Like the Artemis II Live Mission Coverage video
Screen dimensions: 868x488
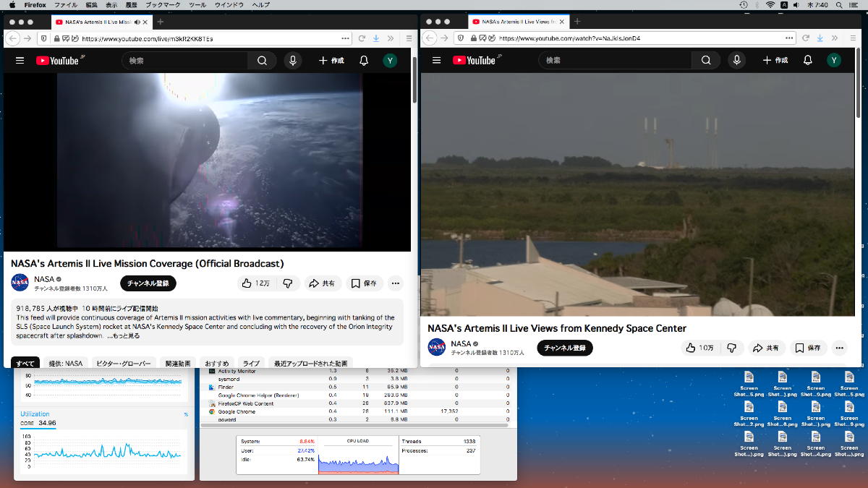coord(255,283)
